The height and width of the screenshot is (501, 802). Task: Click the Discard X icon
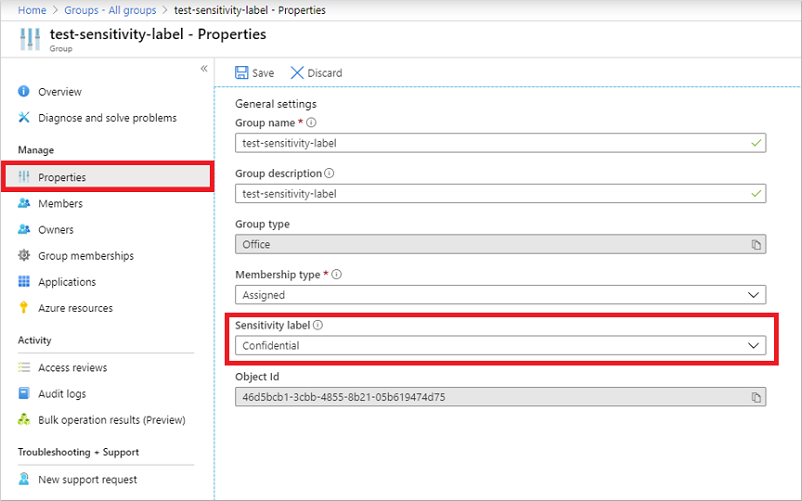pos(297,73)
